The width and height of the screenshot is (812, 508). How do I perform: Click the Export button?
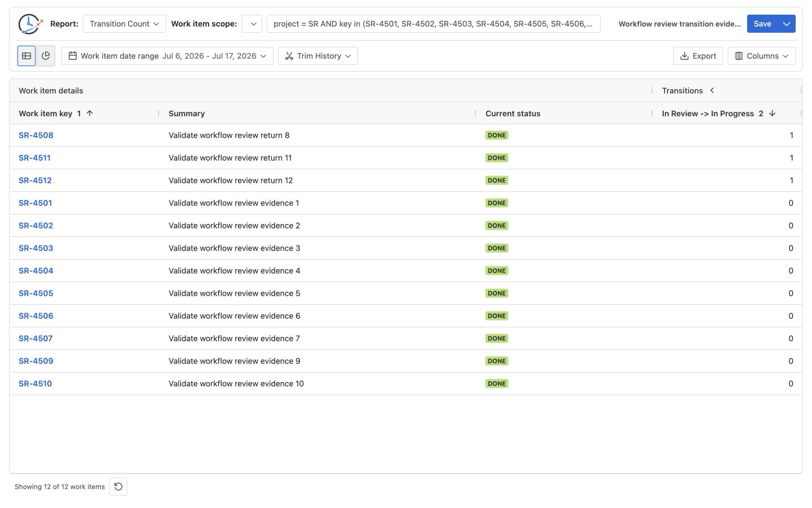pos(698,56)
